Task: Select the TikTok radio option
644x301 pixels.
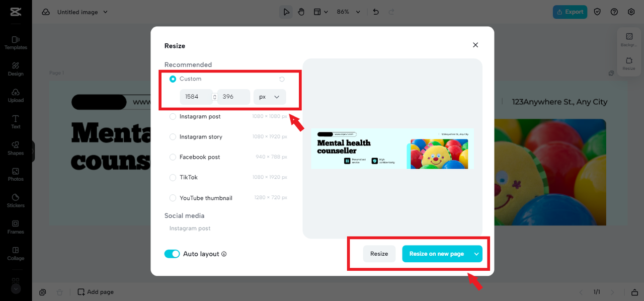Action: (173, 177)
